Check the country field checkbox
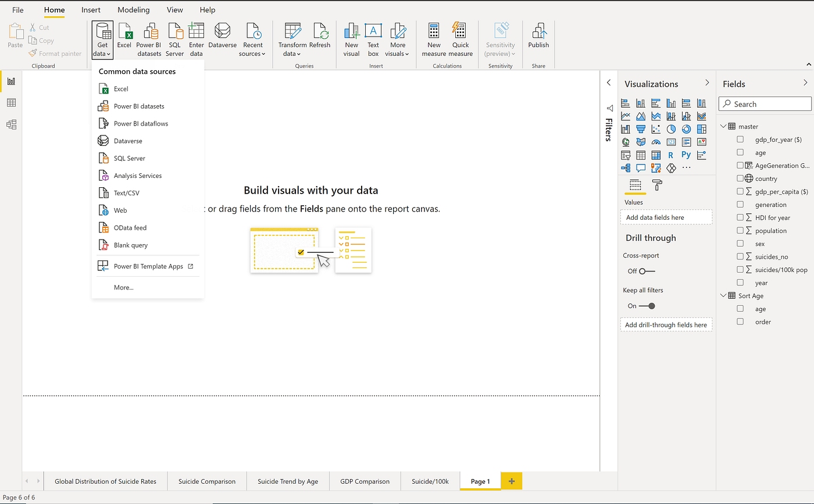This screenshot has width=814, height=504. [x=740, y=178]
